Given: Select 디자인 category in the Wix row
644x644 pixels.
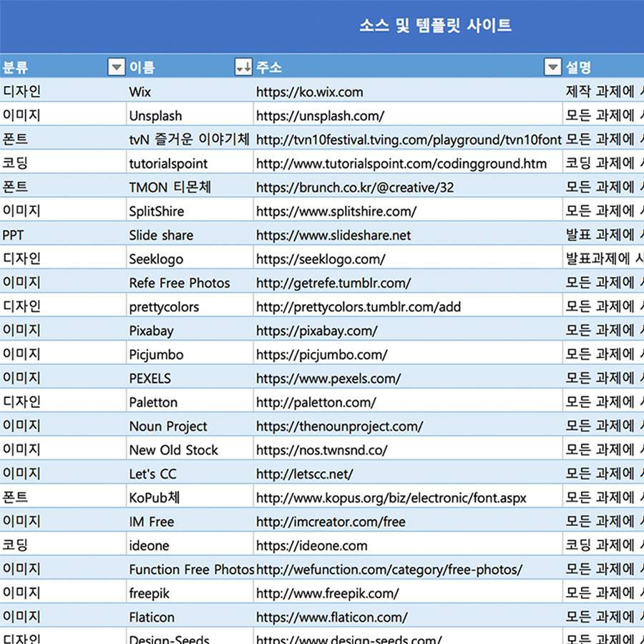Looking at the screenshot, I should point(63,91).
